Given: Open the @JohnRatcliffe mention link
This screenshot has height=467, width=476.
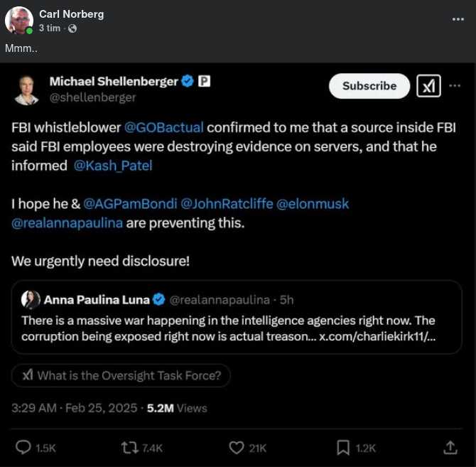Looking at the screenshot, I should (227, 204).
